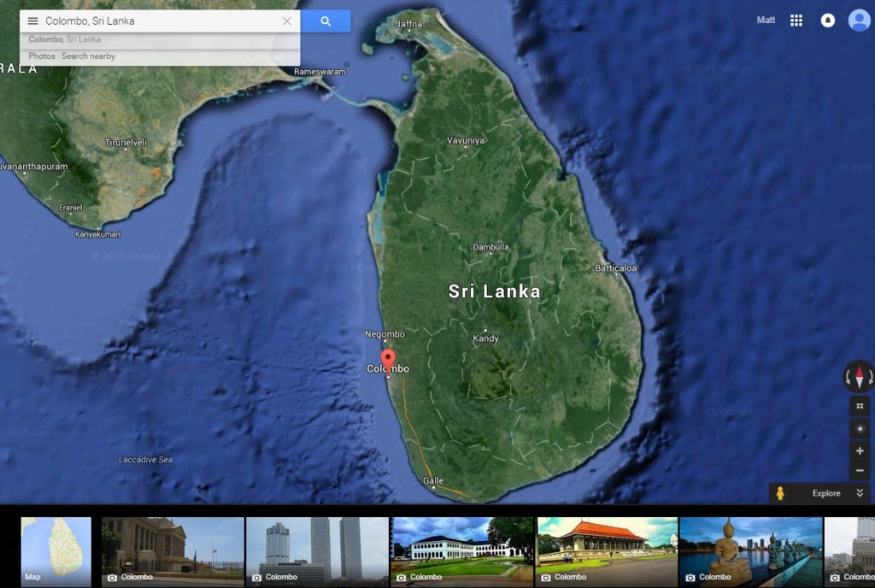Screen dimensions: 875x588
Task: Click the profile avatar icon
Action: click(859, 20)
